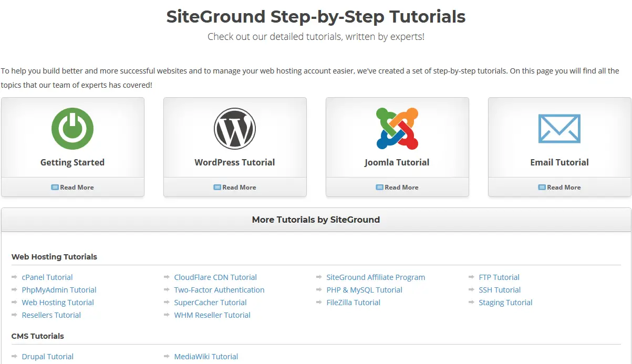Click Read More under Email Tutorial
The height and width of the screenshot is (364, 632).
(x=564, y=187)
